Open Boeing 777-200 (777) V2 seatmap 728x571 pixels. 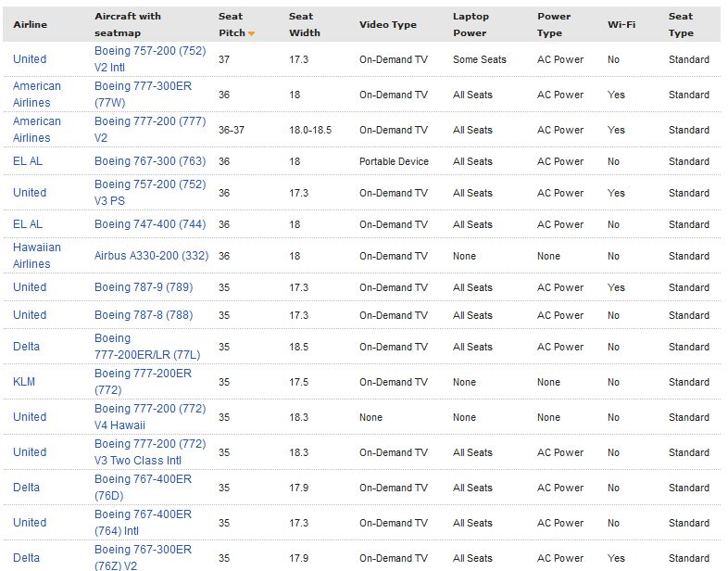pyautogui.click(x=150, y=130)
